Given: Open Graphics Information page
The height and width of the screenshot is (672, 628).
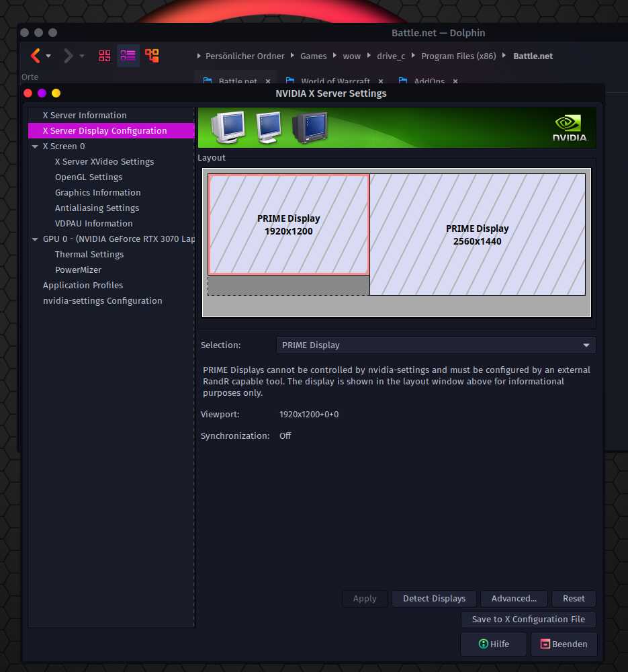Looking at the screenshot, I should [97, 192].
